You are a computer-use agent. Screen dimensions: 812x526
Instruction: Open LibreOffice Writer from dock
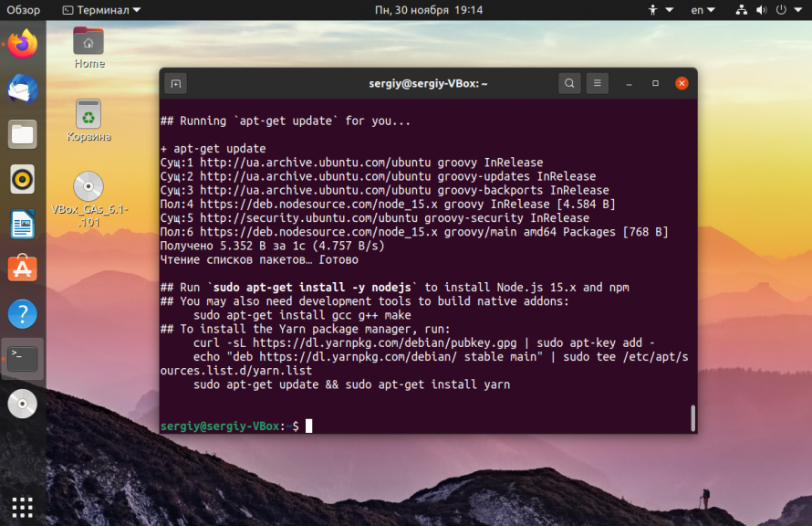pos(22,225)
